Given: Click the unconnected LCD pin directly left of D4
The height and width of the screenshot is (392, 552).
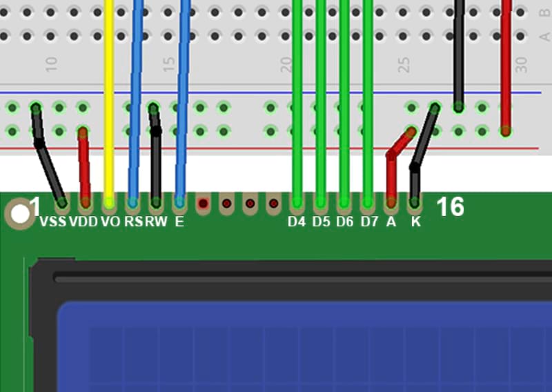Looking at the screenshot, I should click(x=273, y=203).
